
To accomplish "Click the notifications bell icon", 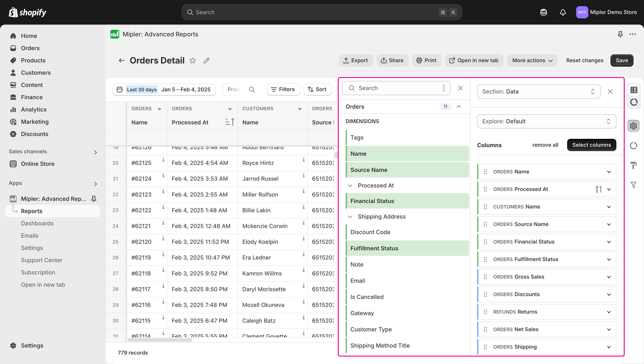I will (x=563, y=12).
